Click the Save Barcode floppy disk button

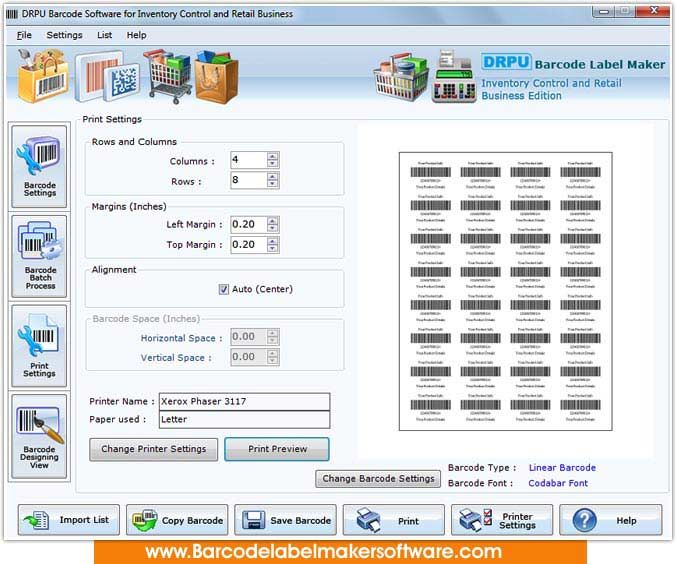[285, 520]
